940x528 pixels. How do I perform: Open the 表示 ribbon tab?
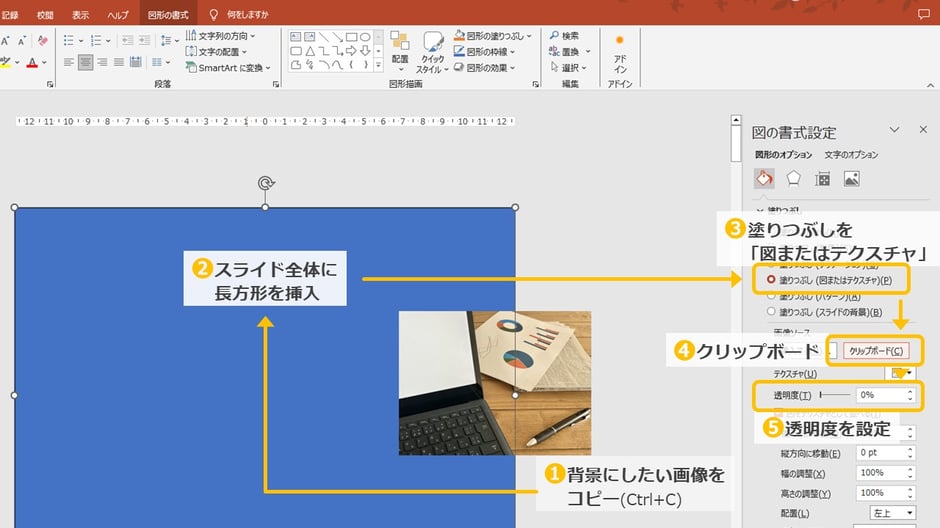click(x=80, y=15)
